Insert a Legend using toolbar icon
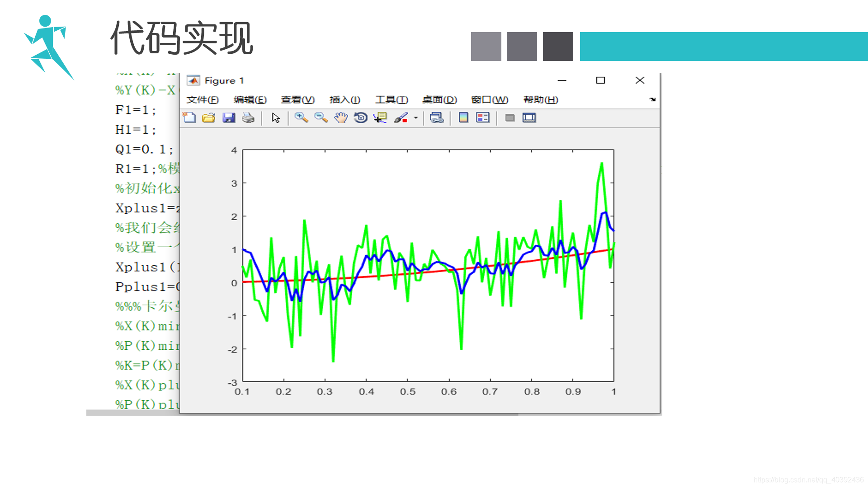Screen dimensions: 868x488 (x=483, y=118)
